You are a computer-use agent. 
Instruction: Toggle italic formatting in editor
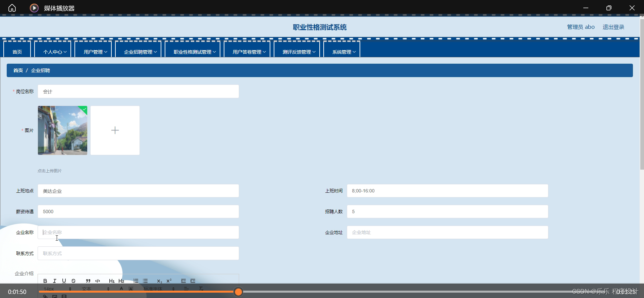pyautogui.click(x=55, y=281)
